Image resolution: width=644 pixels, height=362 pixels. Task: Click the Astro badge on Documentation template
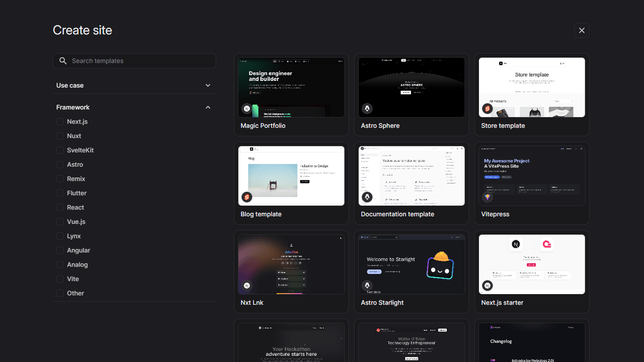click(x=367, y=197)
